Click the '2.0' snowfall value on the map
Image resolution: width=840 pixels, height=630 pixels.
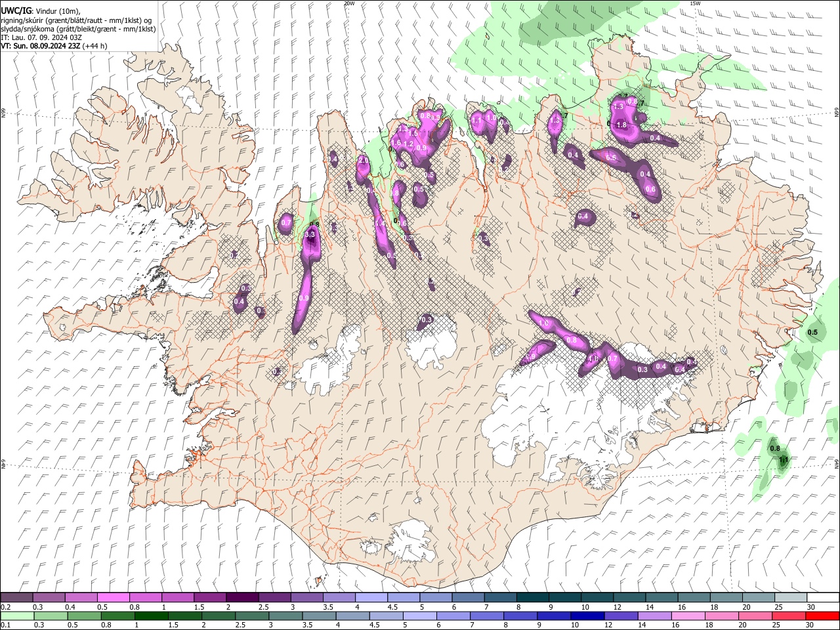363,160
